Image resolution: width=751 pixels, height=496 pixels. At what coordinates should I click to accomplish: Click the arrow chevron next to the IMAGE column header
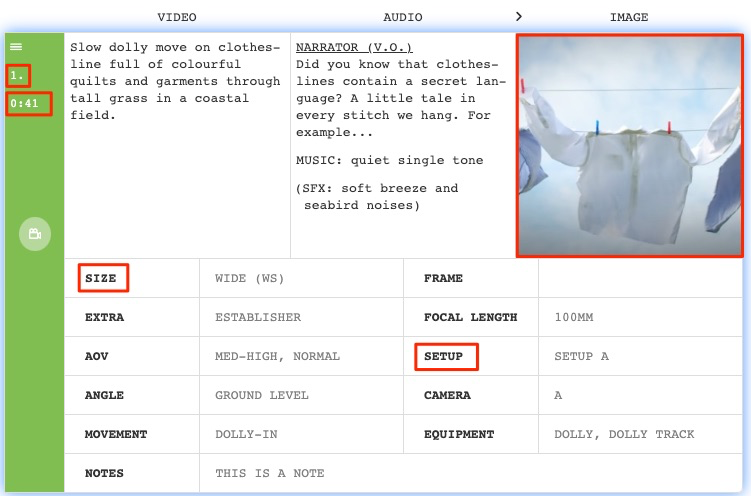[519, 17]
